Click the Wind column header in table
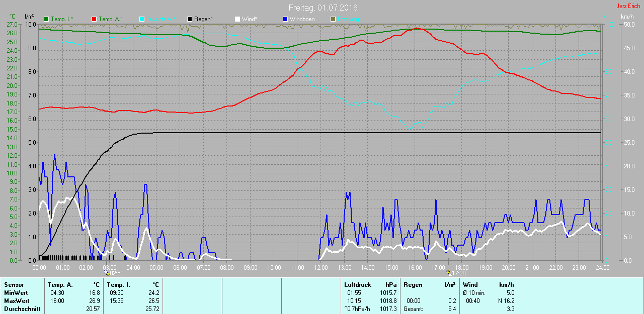The image size is (644, 314). [x=470, y=285]
